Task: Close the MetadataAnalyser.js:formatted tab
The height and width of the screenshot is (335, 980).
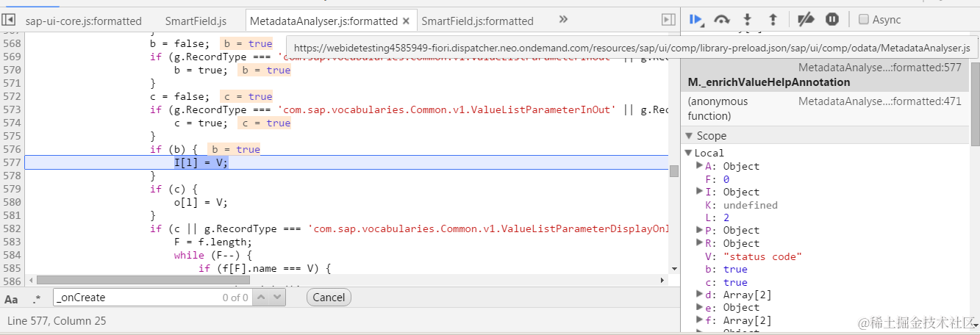Action: (407, 21)
